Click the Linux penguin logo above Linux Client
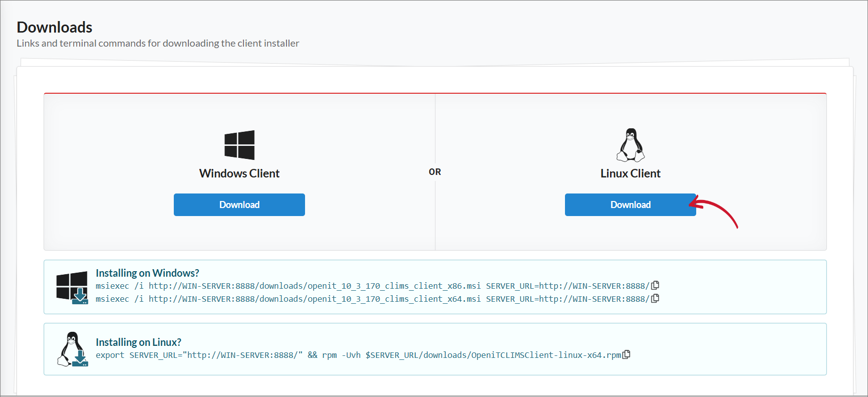Viewport: 868px width, 397px height. (x=631, y=145)
